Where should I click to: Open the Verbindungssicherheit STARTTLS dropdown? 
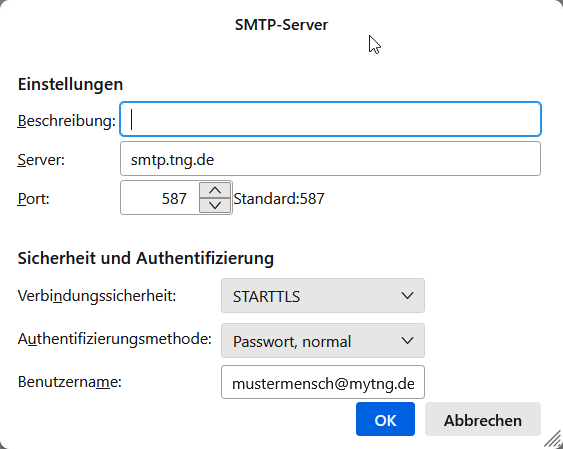(x=323, y=296)
